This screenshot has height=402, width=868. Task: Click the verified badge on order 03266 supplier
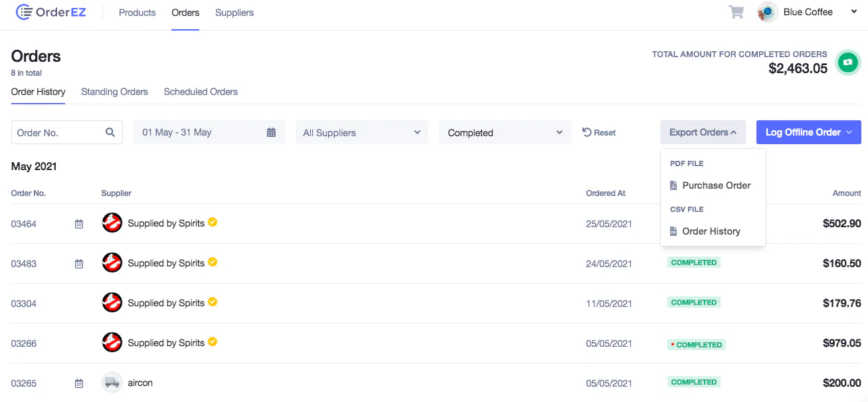213,342
